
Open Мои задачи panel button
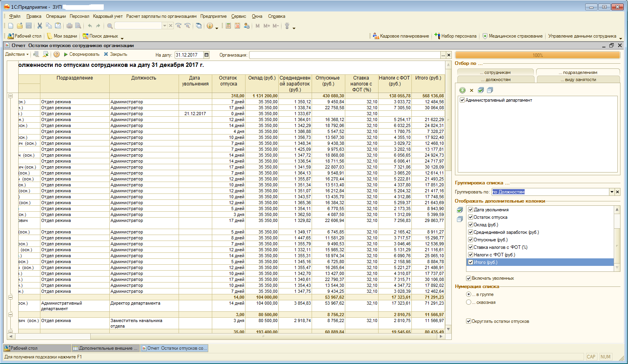click(62, 36)
